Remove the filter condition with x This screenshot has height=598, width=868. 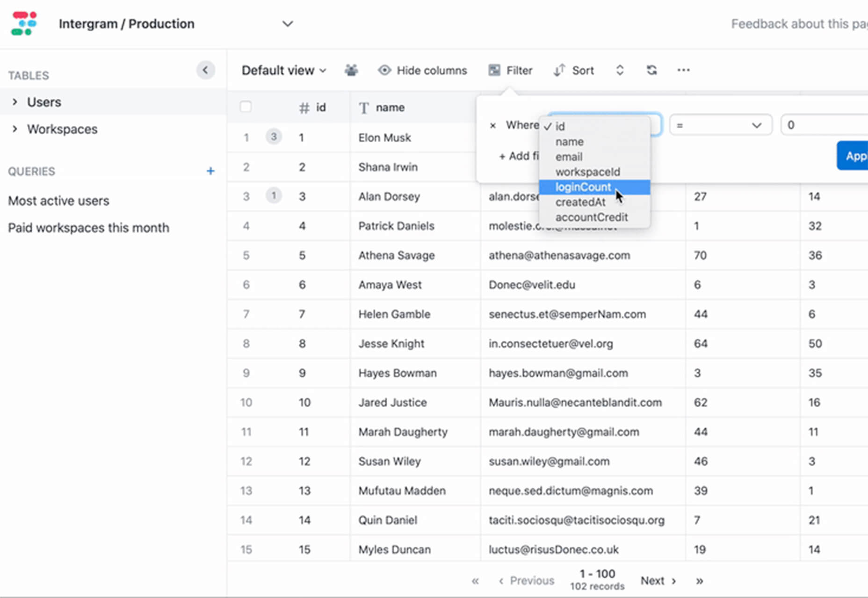point(492,125)
